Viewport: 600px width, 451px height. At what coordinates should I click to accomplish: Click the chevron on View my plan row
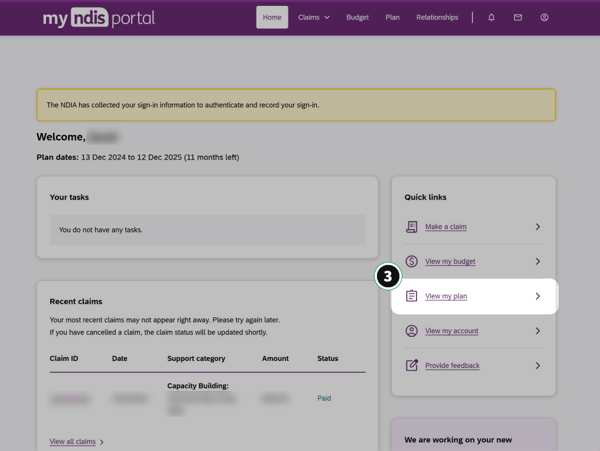(538, 296)
